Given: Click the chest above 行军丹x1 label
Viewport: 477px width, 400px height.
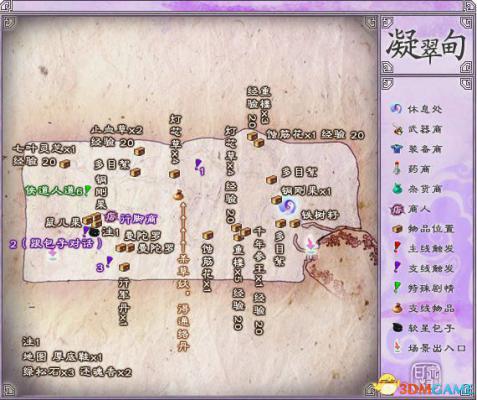Looking at the screenshot, I should [124, 267].
